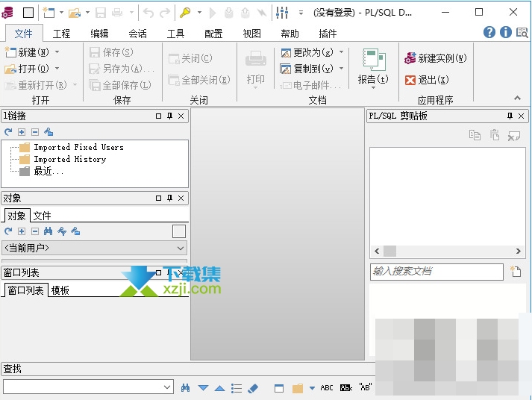
Task: Collapse the ribbon with the up chevron
Action: [x=517, y=98]
